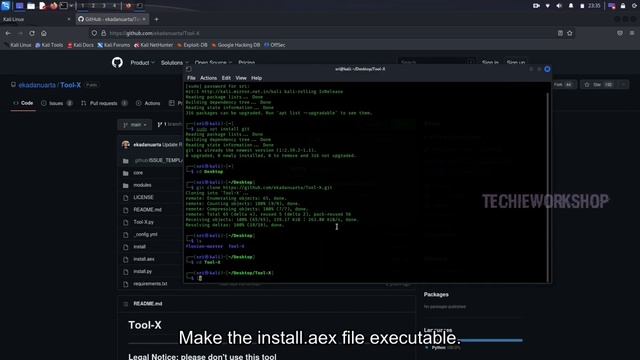Select the Actions tab in repository

click(148, 103)
